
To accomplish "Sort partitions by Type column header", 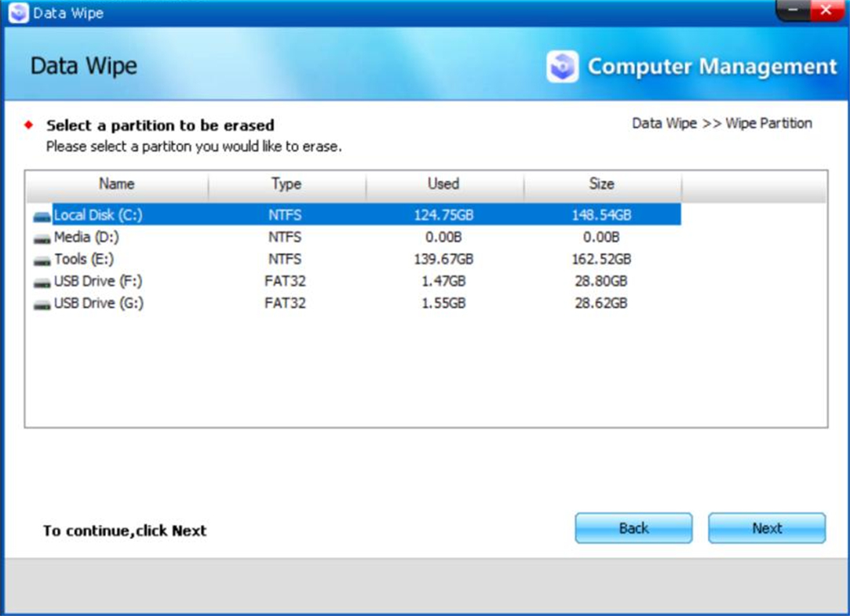I will click(x=286, y=184).
